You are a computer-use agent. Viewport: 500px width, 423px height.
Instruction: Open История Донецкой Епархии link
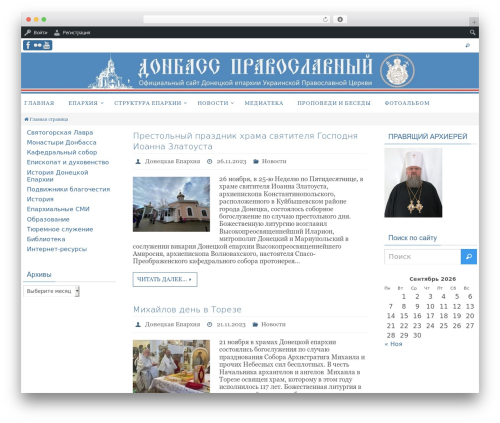[x=57, y=176]
